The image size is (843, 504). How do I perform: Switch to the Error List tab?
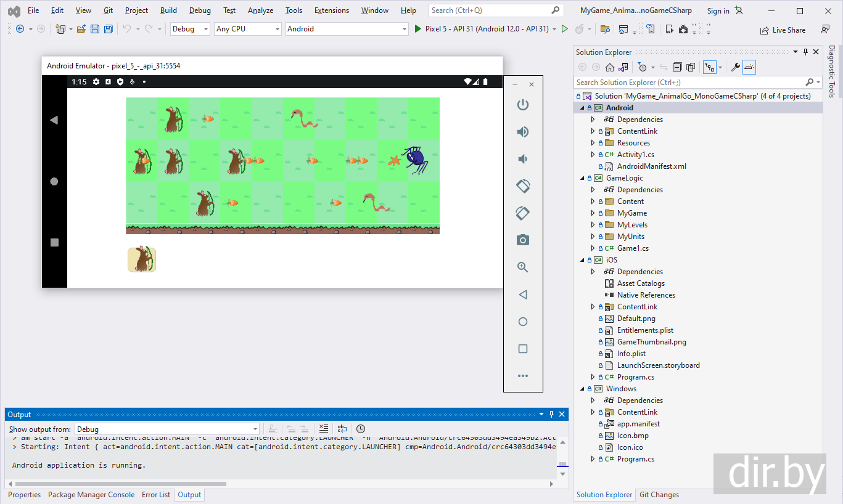click(156, 495)
